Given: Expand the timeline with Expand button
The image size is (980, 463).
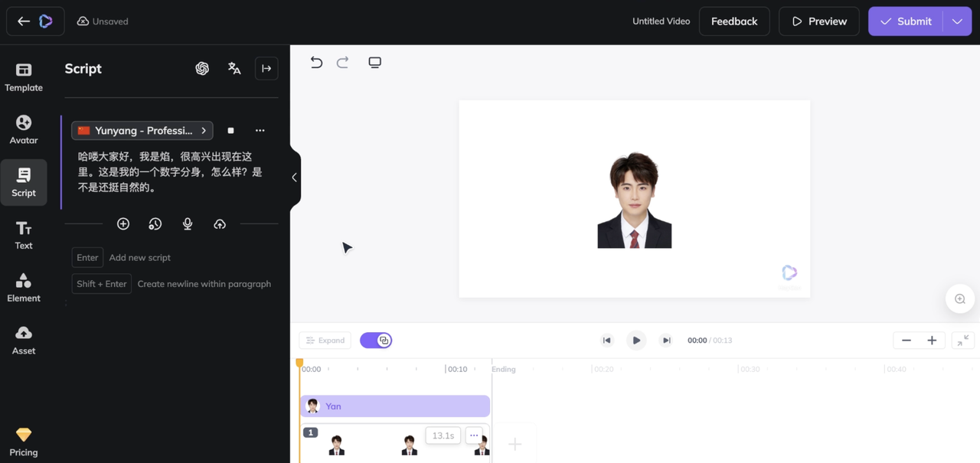Looking at the screenshot, I should (x=325, y=341).
